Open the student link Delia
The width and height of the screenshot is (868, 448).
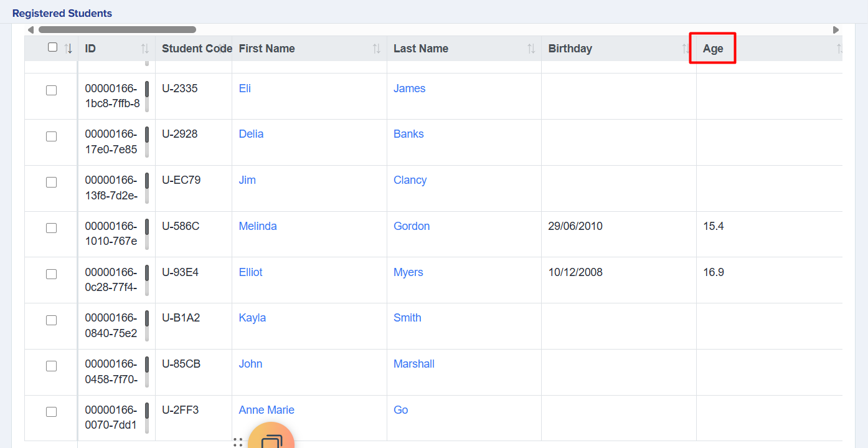(251, 134)
